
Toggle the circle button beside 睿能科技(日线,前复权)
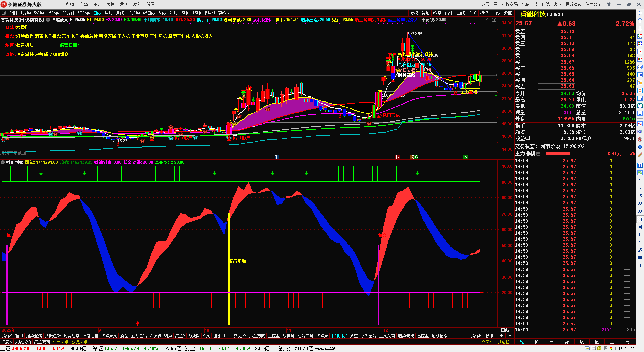pyautogui.click(x=48, y=20)
